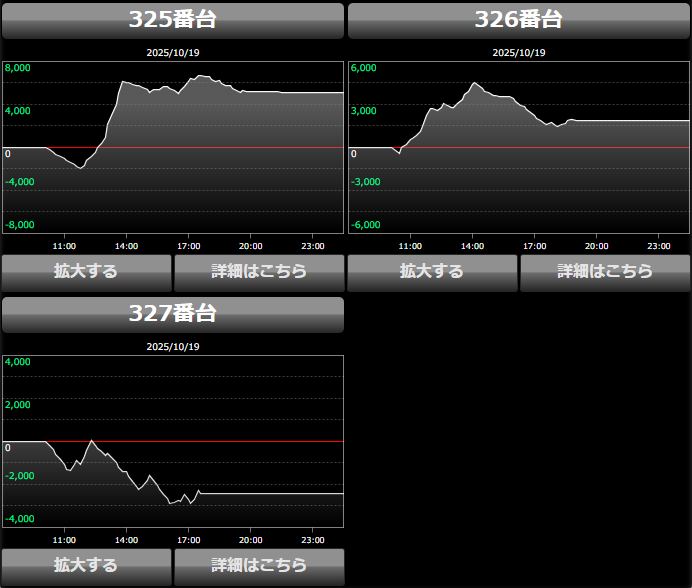Click the 11:00 time marker on 327番台 graph
Viewport: 692px width, 588px height.
click(x=64, y=540)
